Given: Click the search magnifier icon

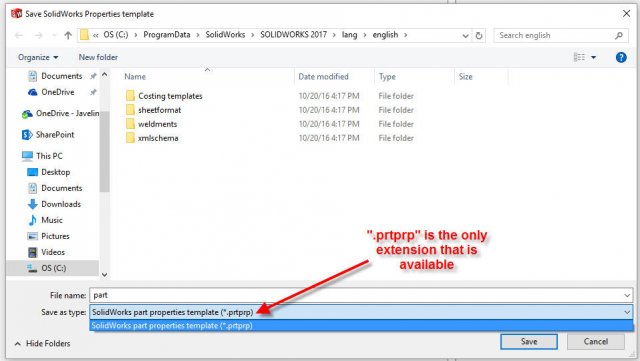Looking at the screenshot, I should pos(619,36).
